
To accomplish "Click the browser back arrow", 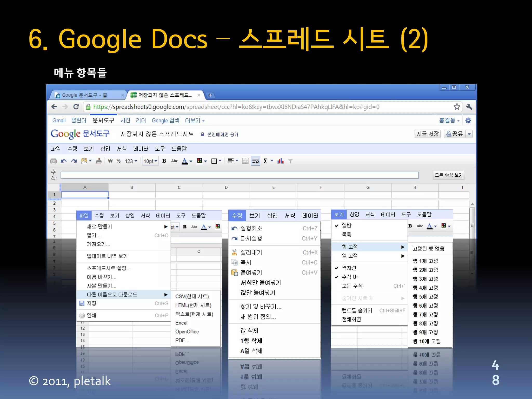I will pos(54,107).
